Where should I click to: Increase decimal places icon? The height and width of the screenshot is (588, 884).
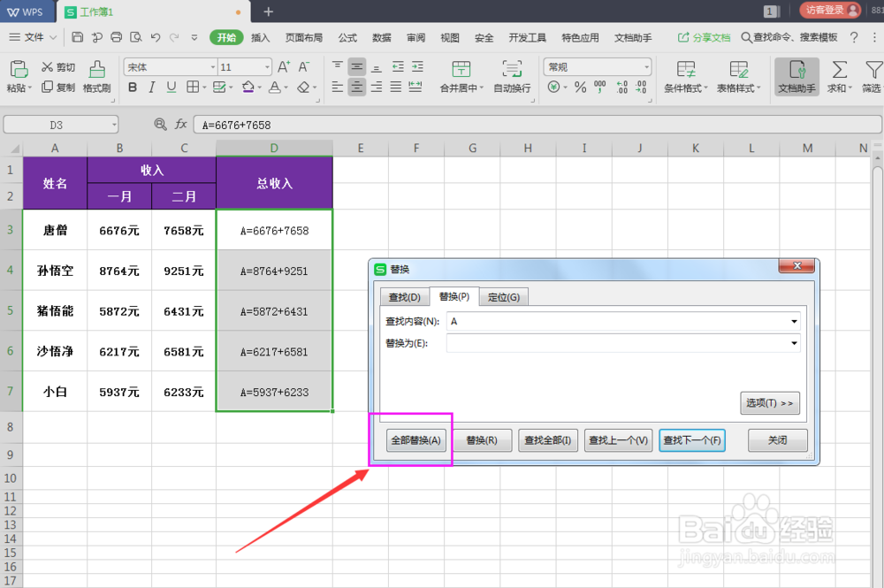[621, 87]
